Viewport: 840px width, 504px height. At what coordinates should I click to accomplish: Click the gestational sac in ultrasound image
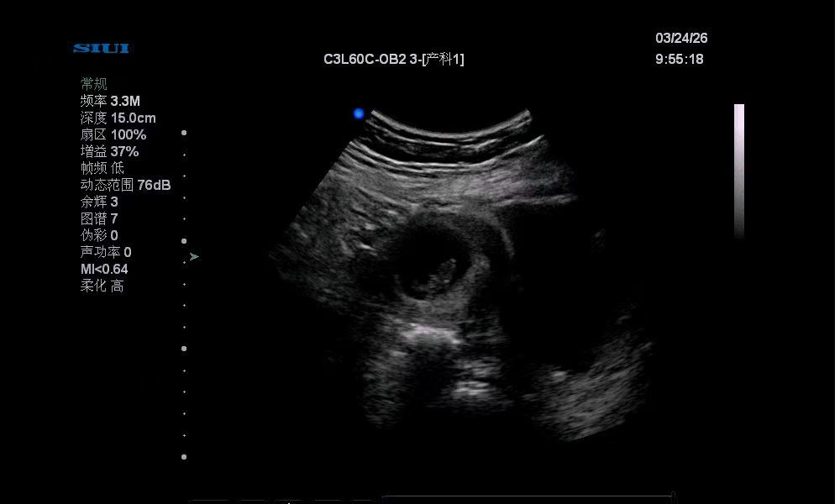[441, 262]
